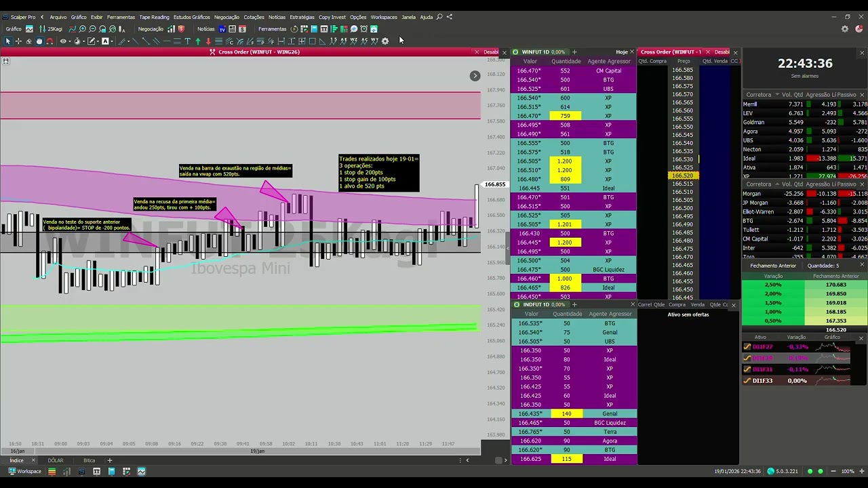Click the red shield icon in Negociação toolbar

pos(181,29)
